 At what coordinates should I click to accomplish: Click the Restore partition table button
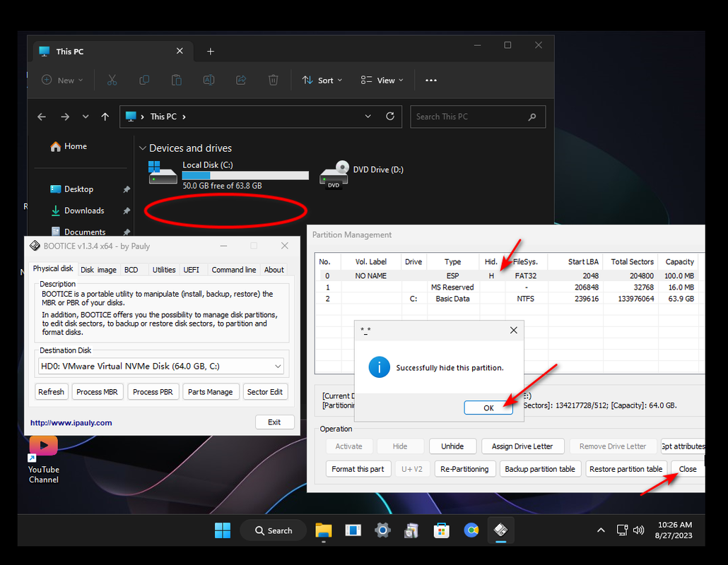[626, 469]
